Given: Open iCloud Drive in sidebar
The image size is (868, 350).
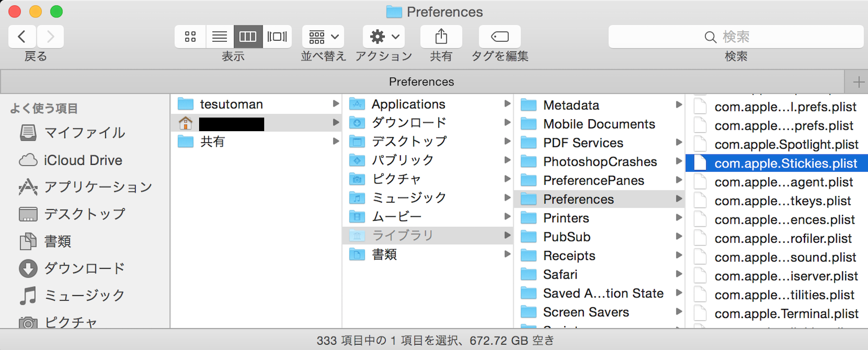Looking at the screenshot, I should [82, 160].
